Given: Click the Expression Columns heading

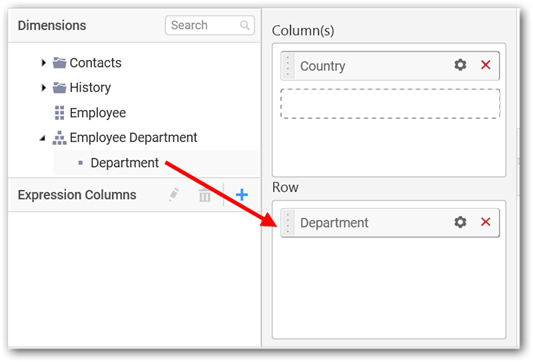Looking at the screenshot, I should tap(77, 195).
